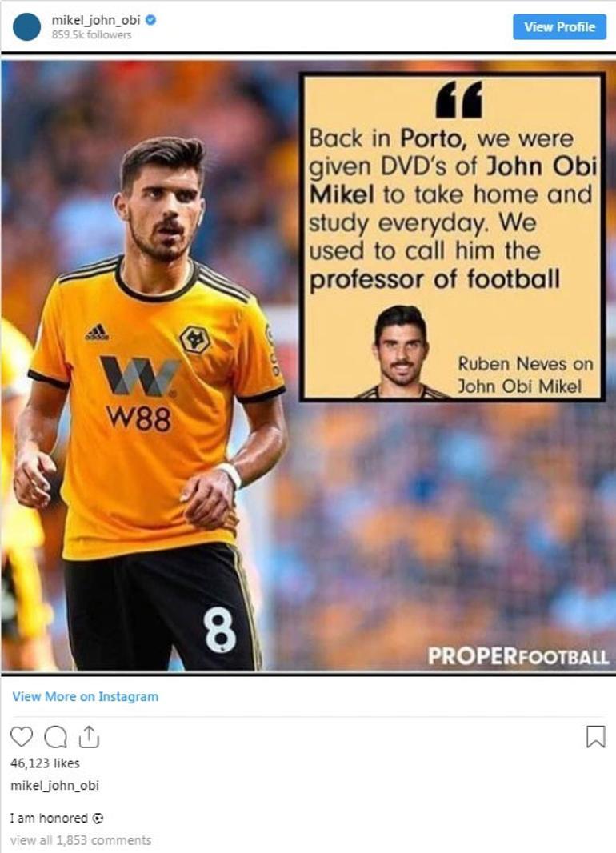616x853 pixels.
Task: Open the View More on Instagram link
Action: point(86,696)
